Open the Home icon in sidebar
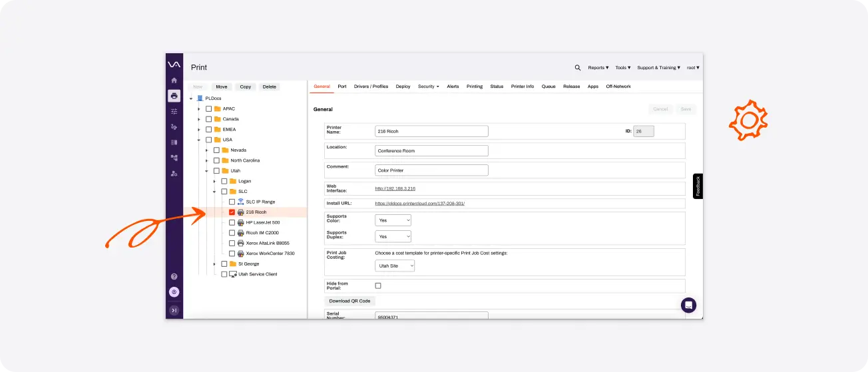This screenshot has width=868, height=372. pyautogui.click(x=174, y=80)
